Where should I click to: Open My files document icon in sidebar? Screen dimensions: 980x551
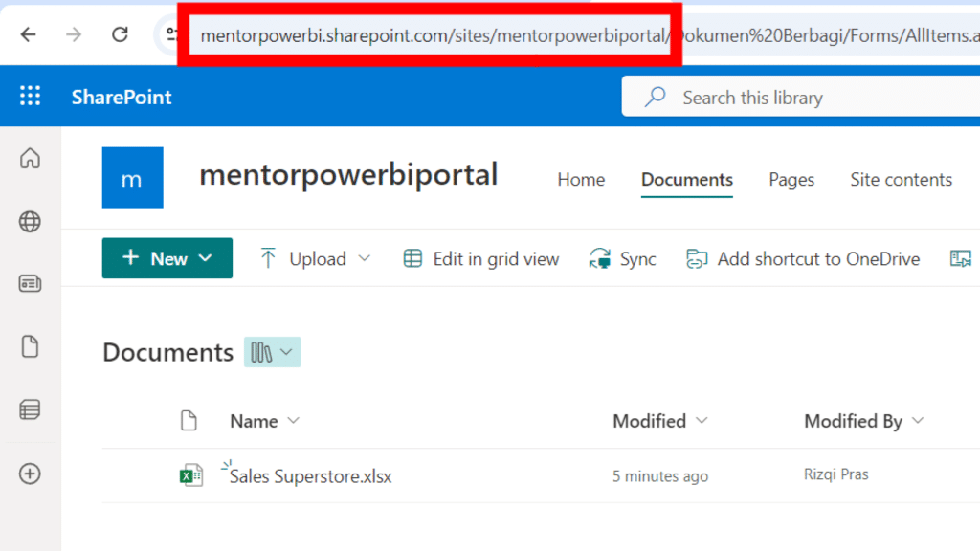click(x=30, y=346)
